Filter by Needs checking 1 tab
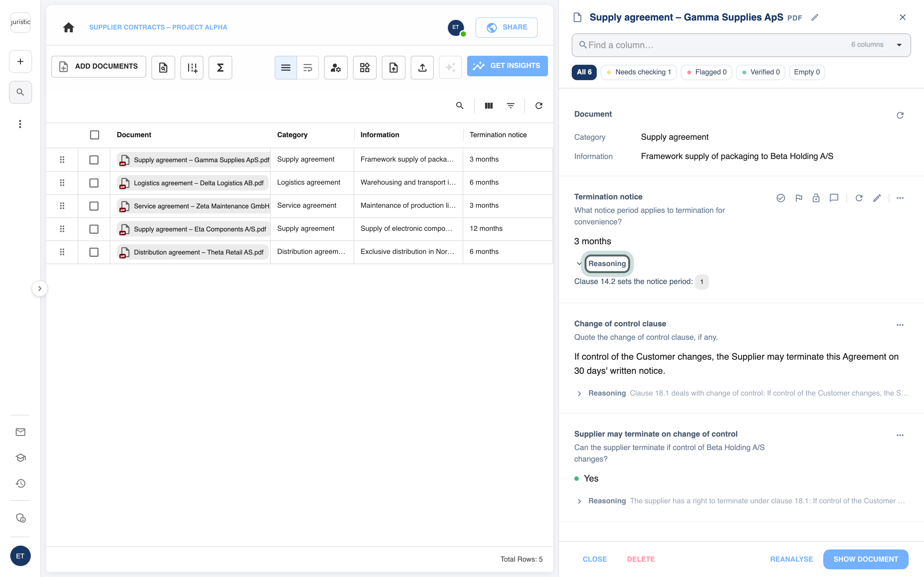 [638, 72]
